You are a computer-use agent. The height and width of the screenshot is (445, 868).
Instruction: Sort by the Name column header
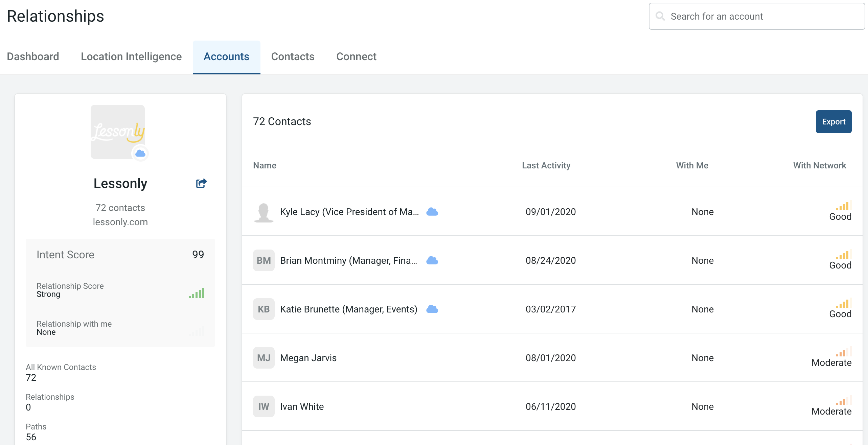(x=265, y=165)
